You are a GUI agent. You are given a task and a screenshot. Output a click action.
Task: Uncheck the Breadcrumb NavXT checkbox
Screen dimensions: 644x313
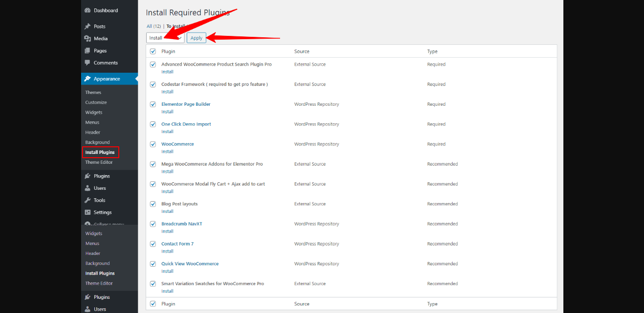click(x=153, y=224)
